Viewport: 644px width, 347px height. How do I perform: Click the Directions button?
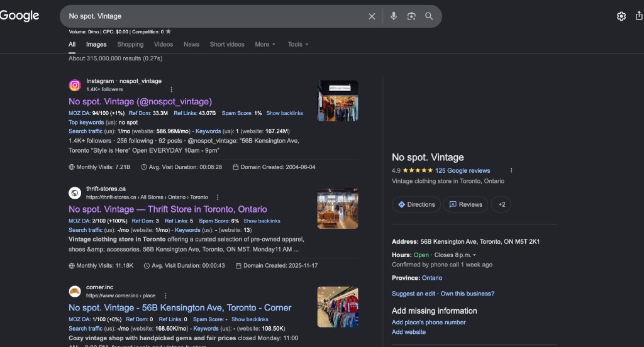pos(416,204)
